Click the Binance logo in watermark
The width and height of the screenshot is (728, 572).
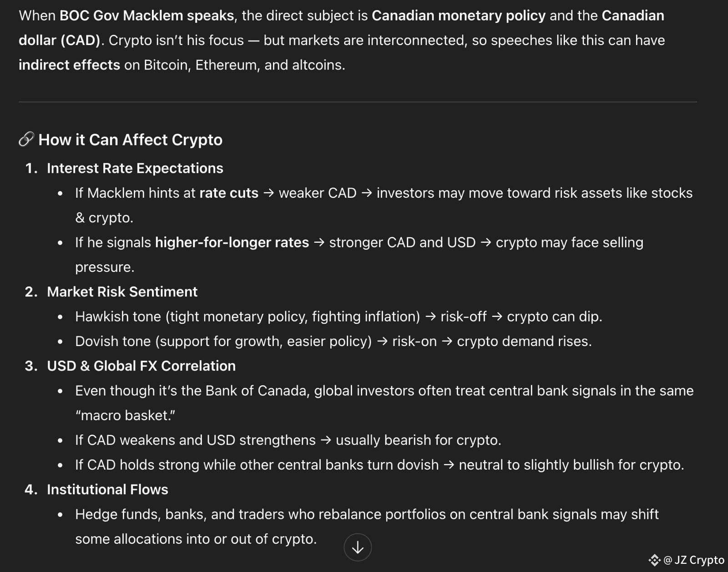(654, 560)
